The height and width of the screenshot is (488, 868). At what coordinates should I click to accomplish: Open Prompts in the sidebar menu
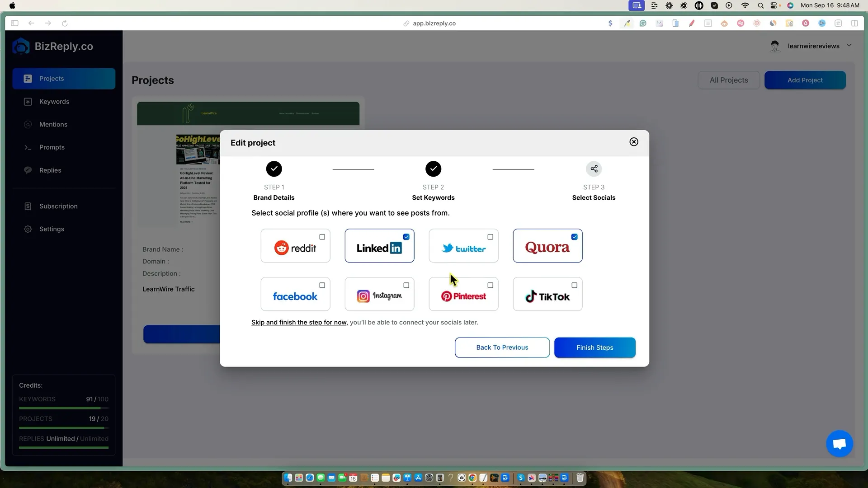(x=52, y=147)
